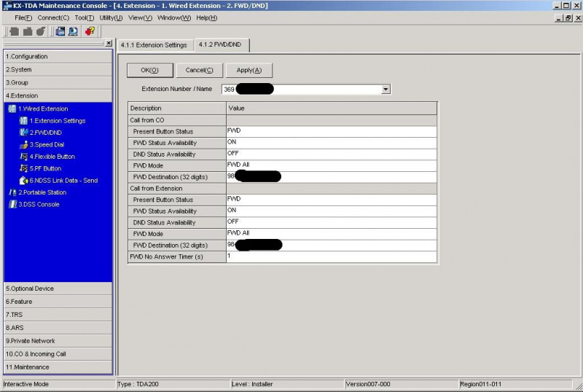Click Call from CO DND Status Availability value OFF
This screenshot has height=392, width=583.
(x=332, y=154)
